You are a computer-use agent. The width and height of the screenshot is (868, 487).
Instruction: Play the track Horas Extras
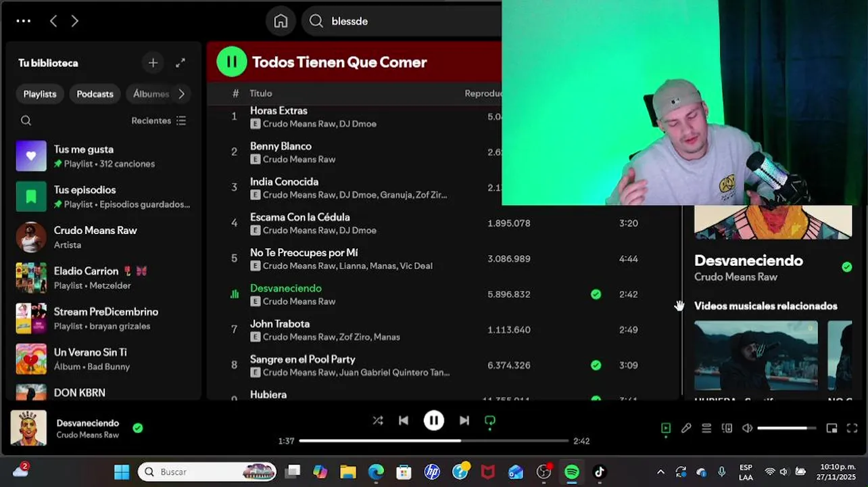click(279, 110)
